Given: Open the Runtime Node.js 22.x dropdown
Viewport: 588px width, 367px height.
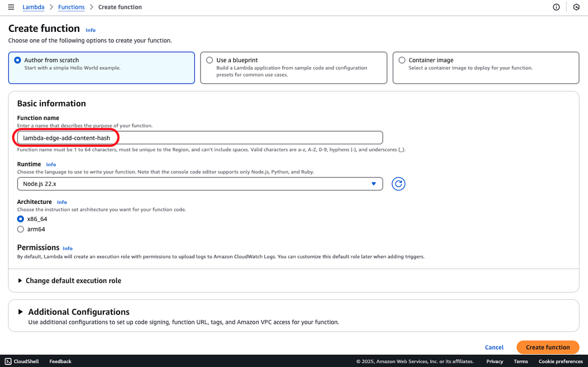Looking at the screenshot, I should pyautogui.click(x=200, y=184).
